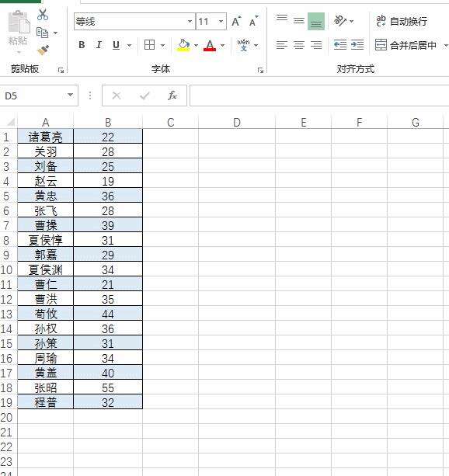Click cell containing 周瑜
This screenshot has width=449, height=476.
pyautogui.click(x=46, y=358)
